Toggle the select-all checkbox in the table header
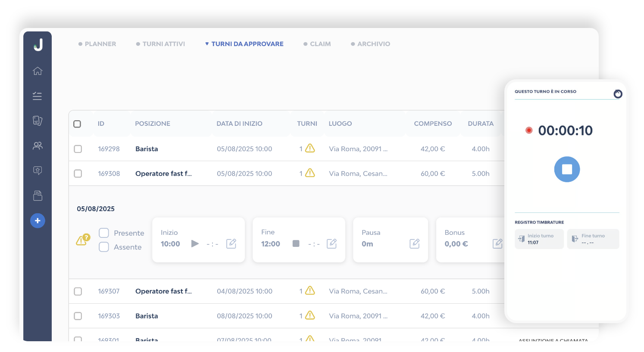Viewport: 644px width, 352px height. coord(77,124)
